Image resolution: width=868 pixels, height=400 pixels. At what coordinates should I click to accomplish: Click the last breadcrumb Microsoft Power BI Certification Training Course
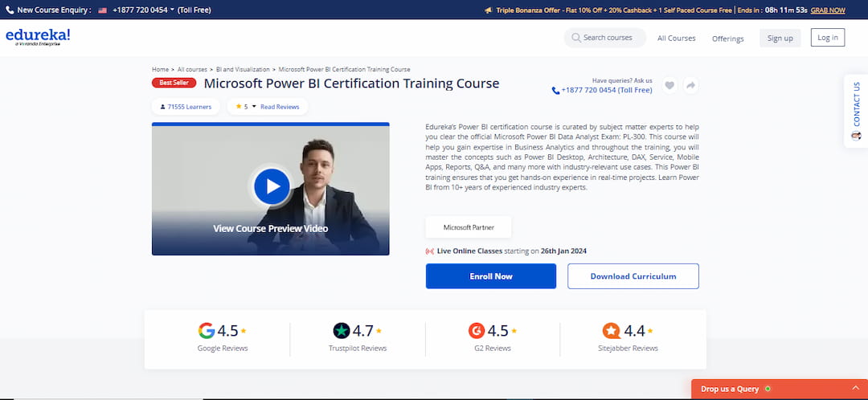click(344, 70)
